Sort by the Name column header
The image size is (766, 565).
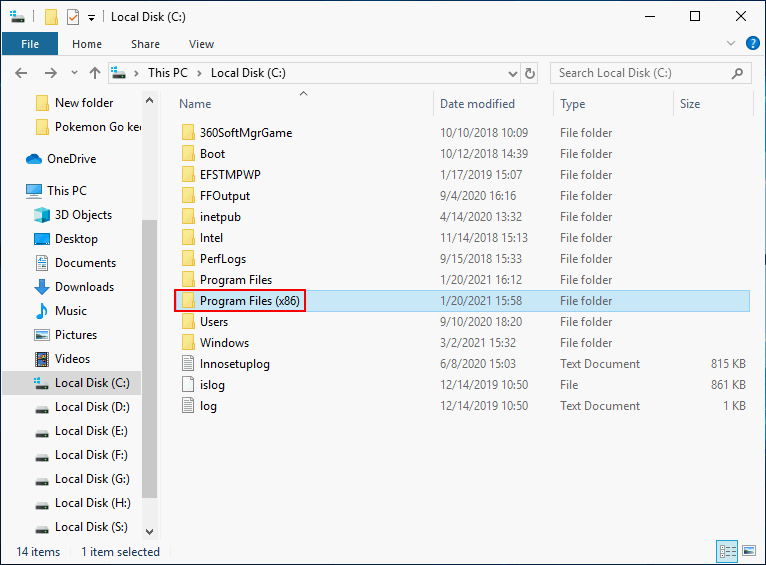(x=195, y=104)
